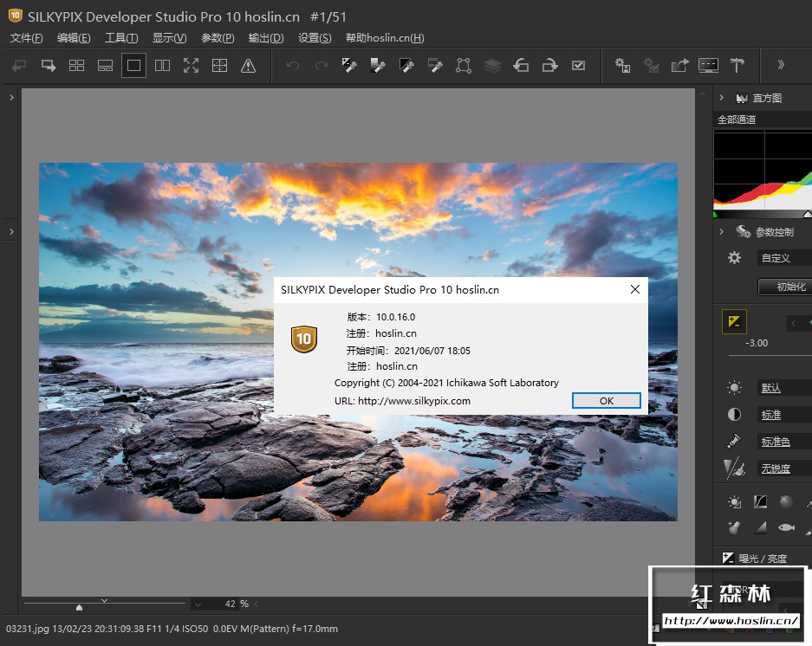Image resolution: width=812 pixels, height=646 pixels.
Task: Rotate the image counterclockwise
Action: click(521, 66)
